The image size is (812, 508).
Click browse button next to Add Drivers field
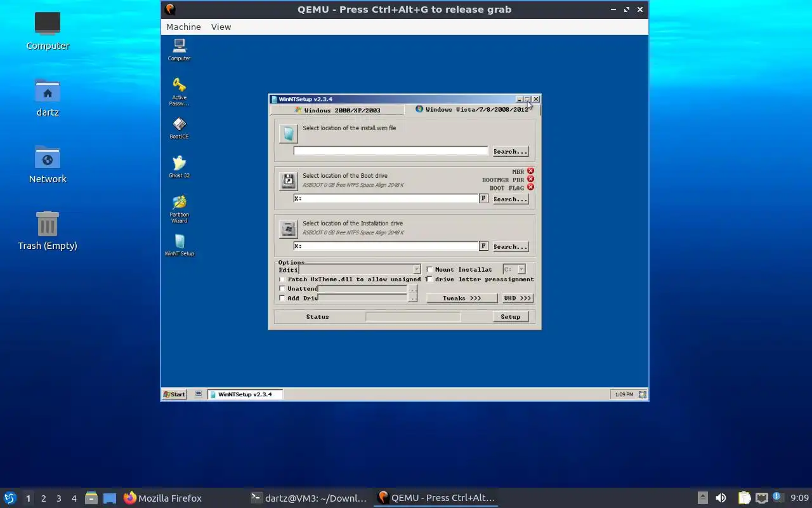tap(413, 298)
